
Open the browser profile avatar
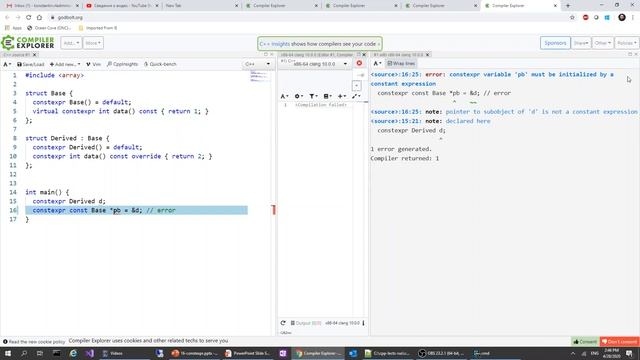pyautogui.click(x=622, y=18)
